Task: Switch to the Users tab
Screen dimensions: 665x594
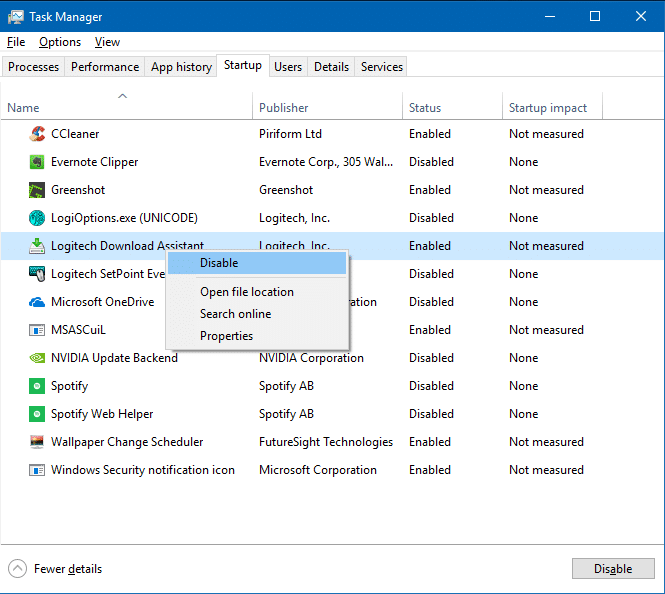Action: click(x=288, y=67)
